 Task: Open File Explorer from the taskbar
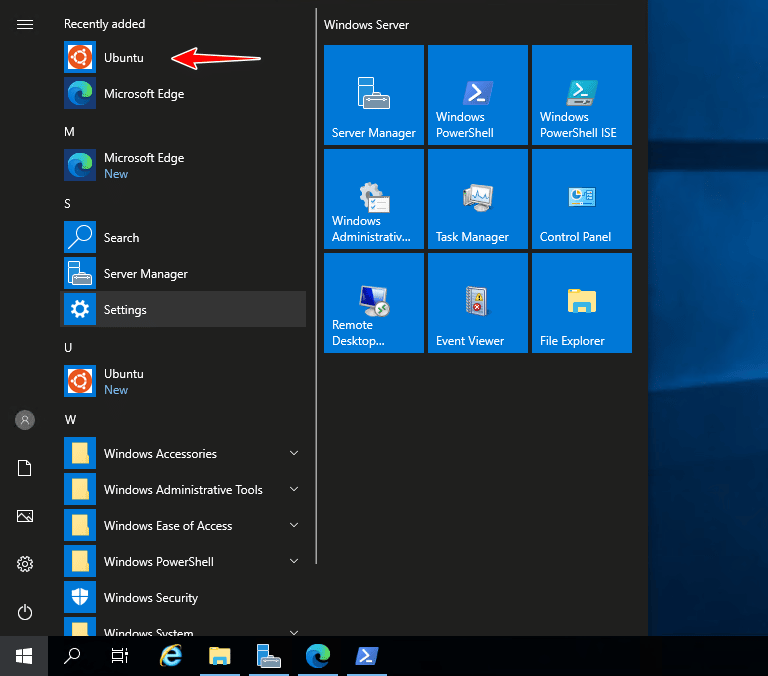(220, 656)
